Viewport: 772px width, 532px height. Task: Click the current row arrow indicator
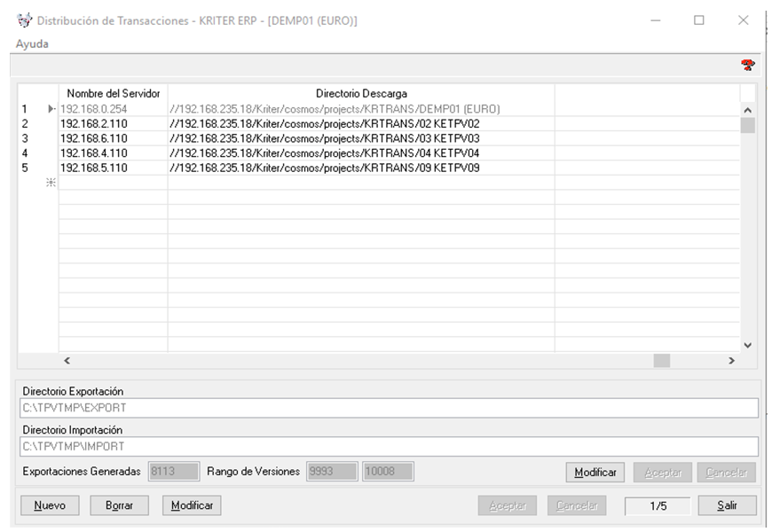pyautogui.click(x=51, y=109)
